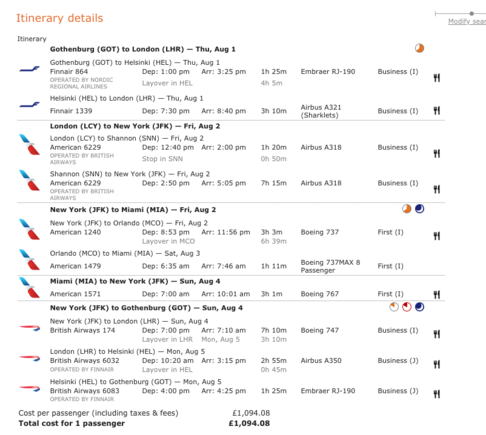
Task: Click the Finnair logo beside flight 864
Action: [x=29, y=69]
